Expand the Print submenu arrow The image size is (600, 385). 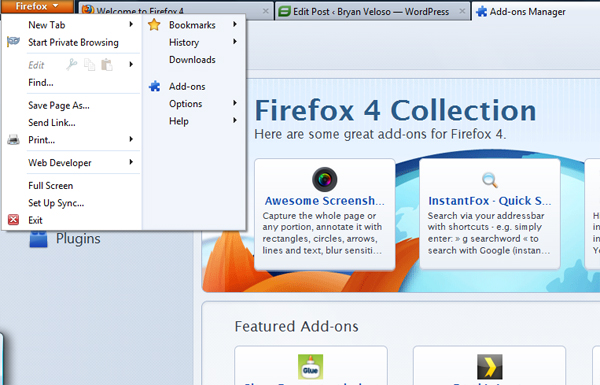pos(131,139)
